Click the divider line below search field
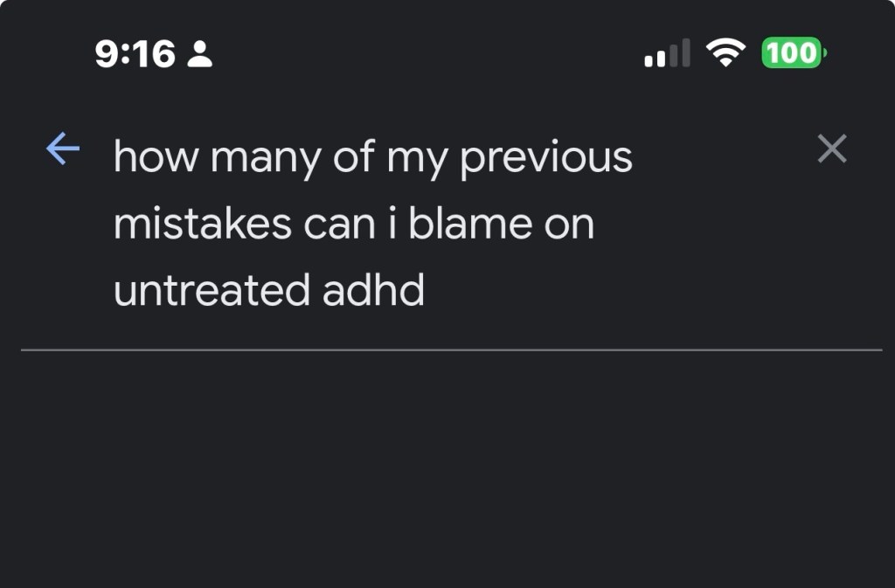 coord(451,350)
